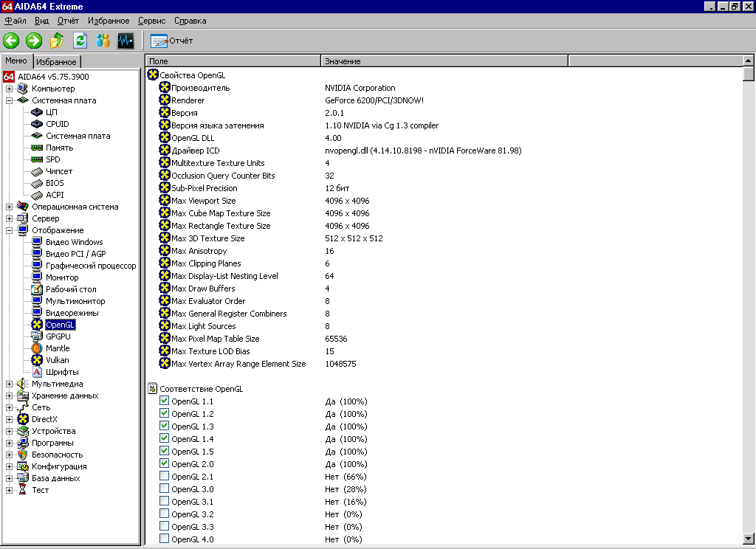
Task: Select the SPD memory module icon
Action: tap(37, 159)
